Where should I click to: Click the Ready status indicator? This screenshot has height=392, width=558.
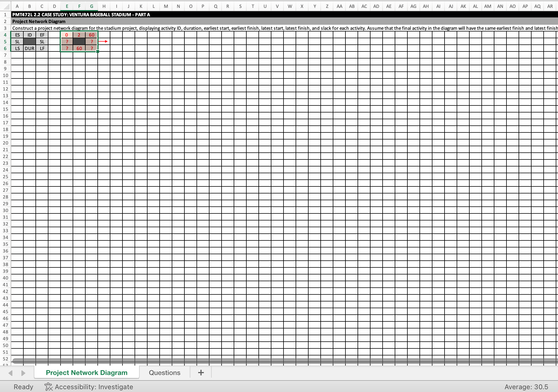(23, 387)
